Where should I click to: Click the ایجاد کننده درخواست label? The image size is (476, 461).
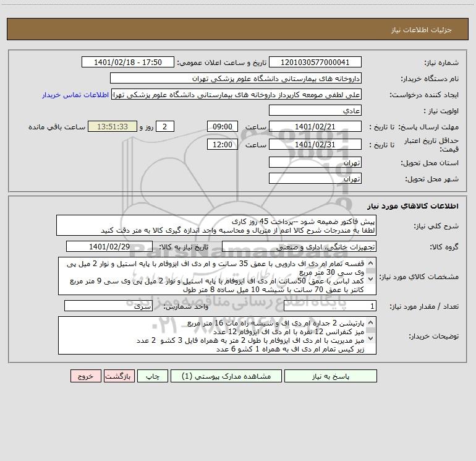click(x=424, y=95)
